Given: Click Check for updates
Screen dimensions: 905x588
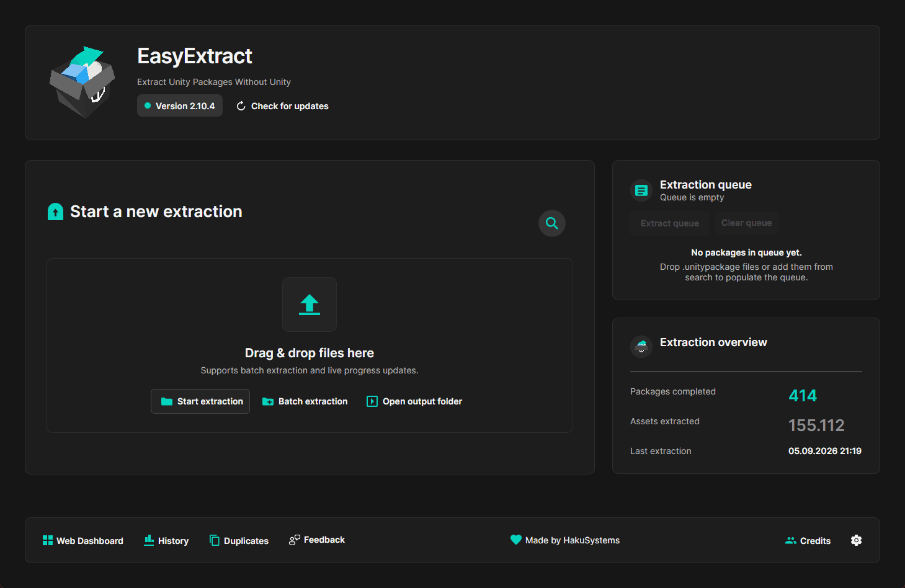Looking at the screenshot, I should pos(283,106).
